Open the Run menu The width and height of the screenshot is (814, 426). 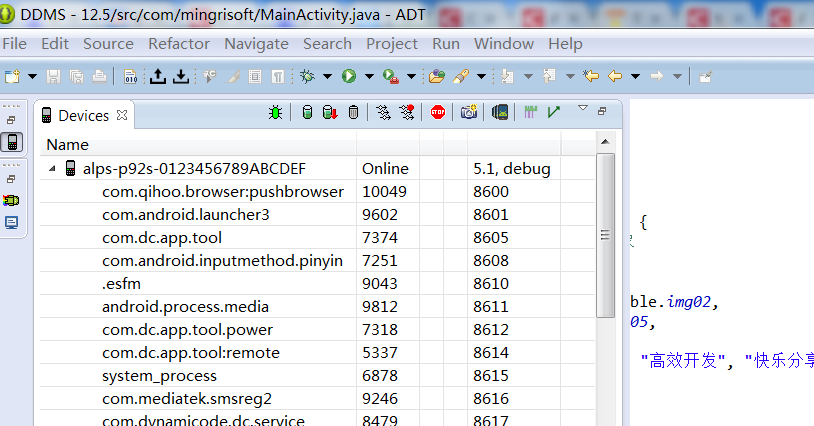click(446, 44)
